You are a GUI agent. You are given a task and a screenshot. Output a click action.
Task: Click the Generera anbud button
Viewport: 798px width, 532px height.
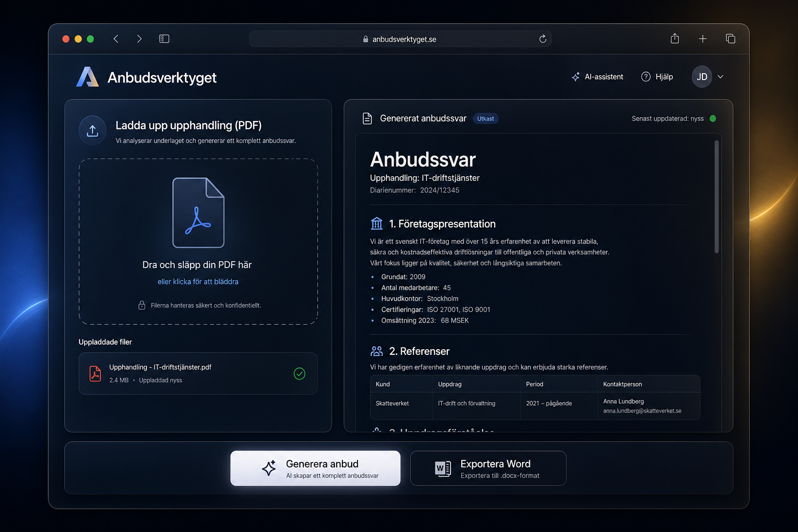click(x=315, y=468)
